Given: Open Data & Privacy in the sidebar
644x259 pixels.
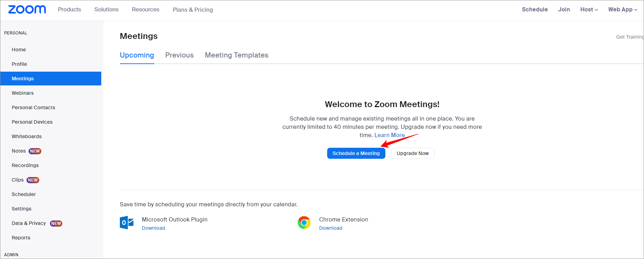Looking at the screenshot, I should coord(29,223).
